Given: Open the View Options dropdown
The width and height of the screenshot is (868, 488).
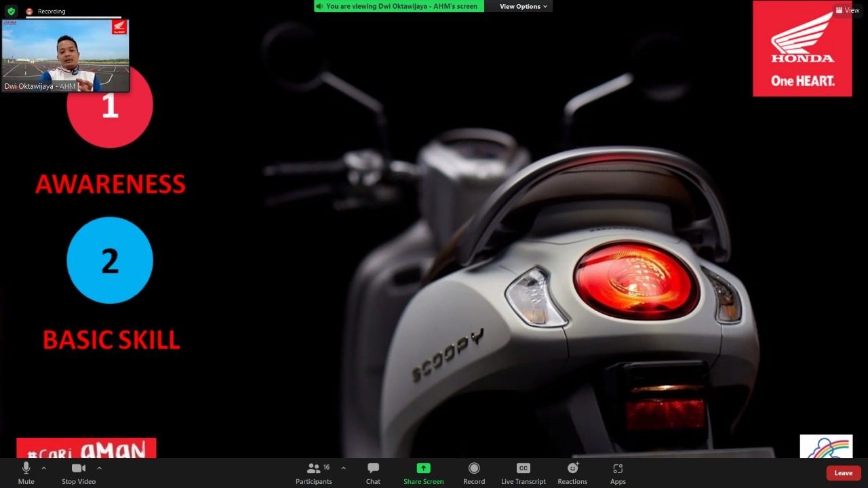Looking at the screenshot, I should coord(523,6).
